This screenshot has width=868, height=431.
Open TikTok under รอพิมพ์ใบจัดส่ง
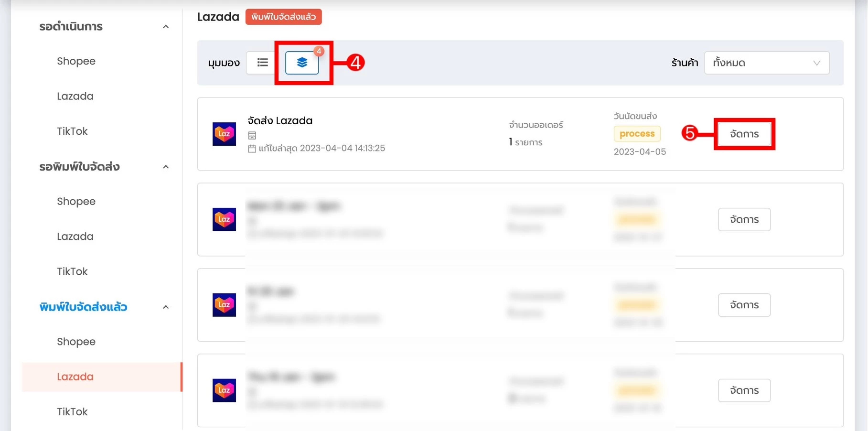pos(72,271)
